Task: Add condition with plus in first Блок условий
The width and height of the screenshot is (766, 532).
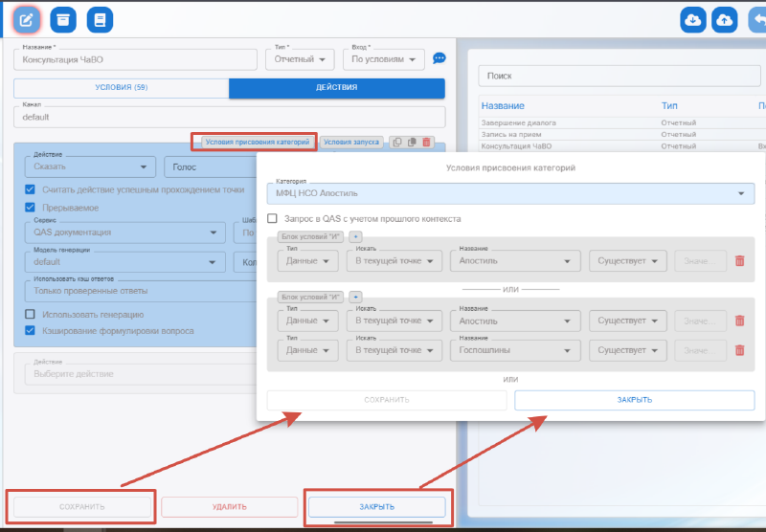Action: pyautogui.click(x=355, y=235)
